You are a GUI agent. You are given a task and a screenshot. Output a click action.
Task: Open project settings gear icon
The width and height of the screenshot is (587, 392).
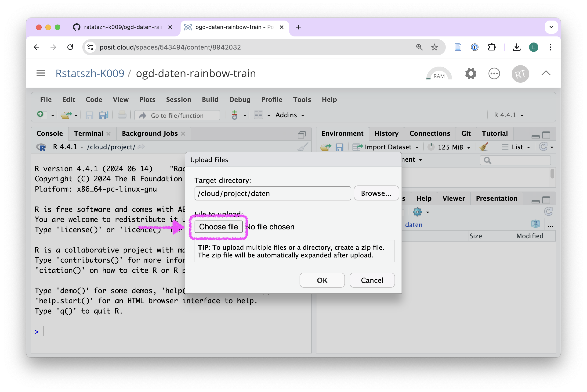(471, 74)
